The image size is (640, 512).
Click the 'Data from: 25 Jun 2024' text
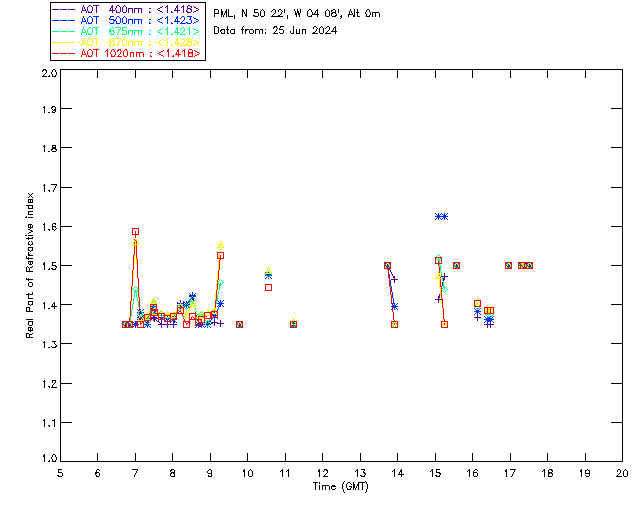tap(275, 31)
